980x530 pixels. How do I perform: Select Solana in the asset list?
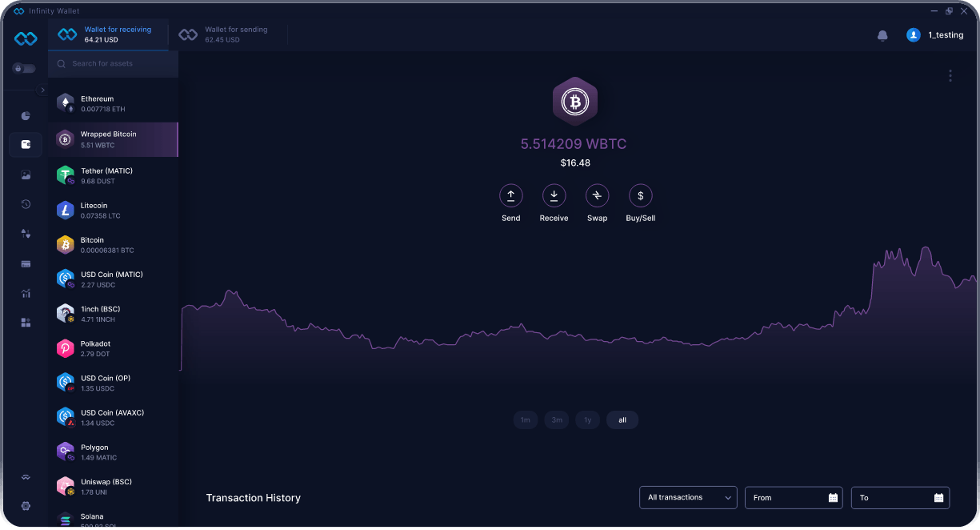(x=114, y=517)
